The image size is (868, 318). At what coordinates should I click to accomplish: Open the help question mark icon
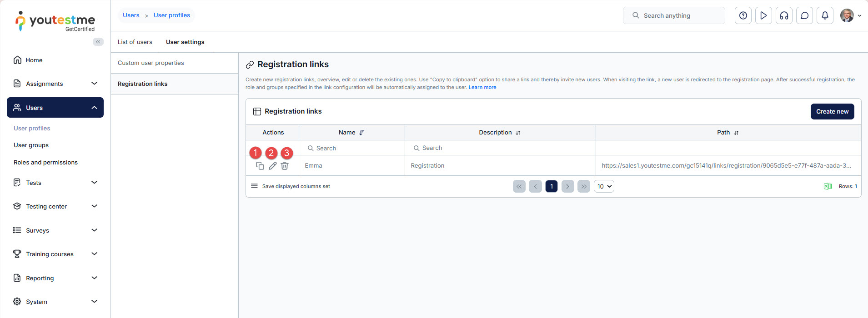[743, 15]
